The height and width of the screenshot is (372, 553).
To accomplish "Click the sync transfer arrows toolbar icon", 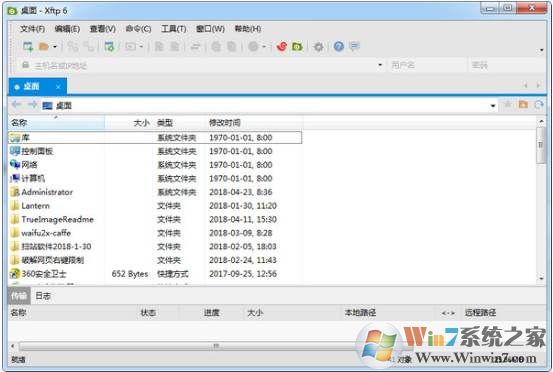I will click(x=195, y=47).
